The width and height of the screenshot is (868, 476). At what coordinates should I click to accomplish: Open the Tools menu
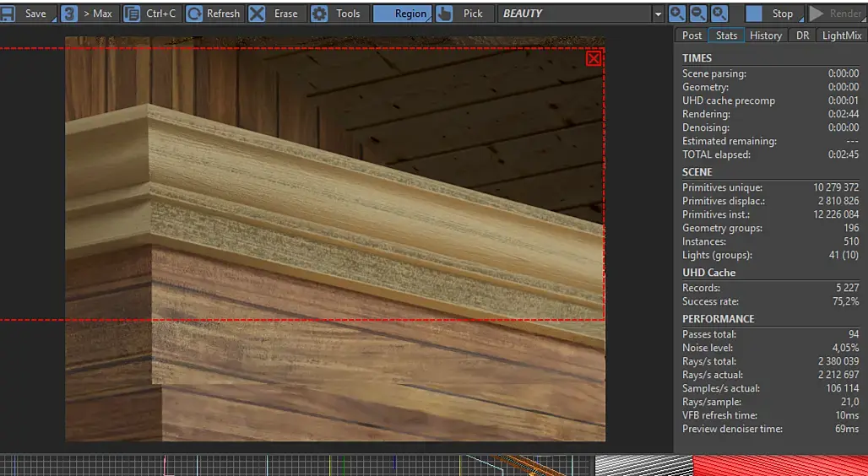coord(340,14)
